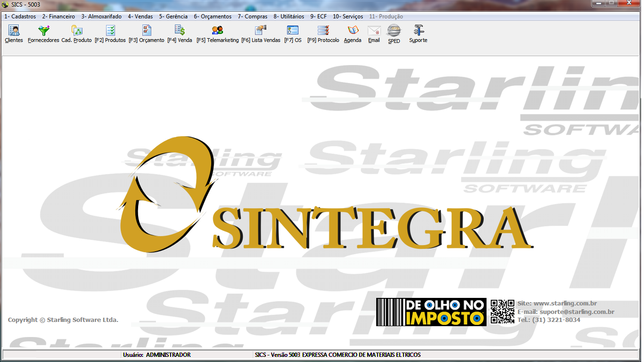Click the Copyright Starling Software Ltda. text

coord(63,320)
